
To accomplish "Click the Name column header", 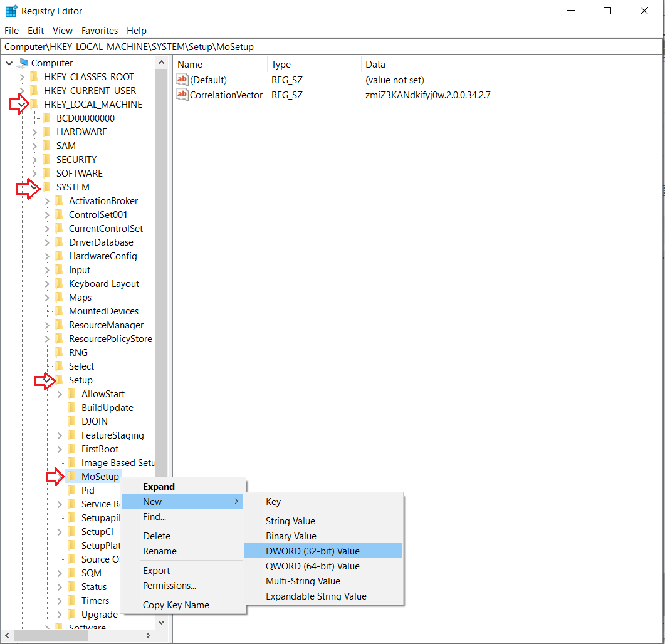I will (220, 65).
